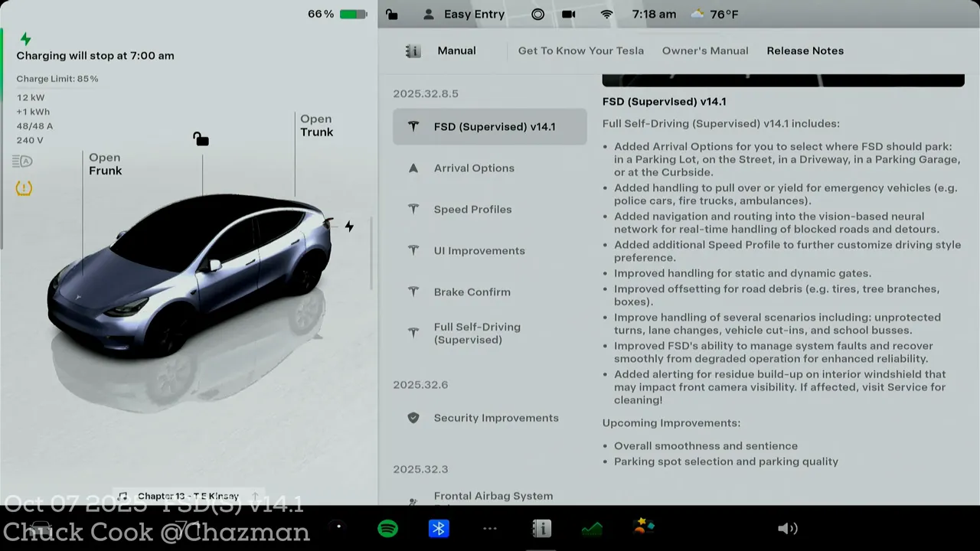The width and height of the screenshot is (980, 551).
Task: Toggle the lock icon in status bar
Action: click(392, 15)
